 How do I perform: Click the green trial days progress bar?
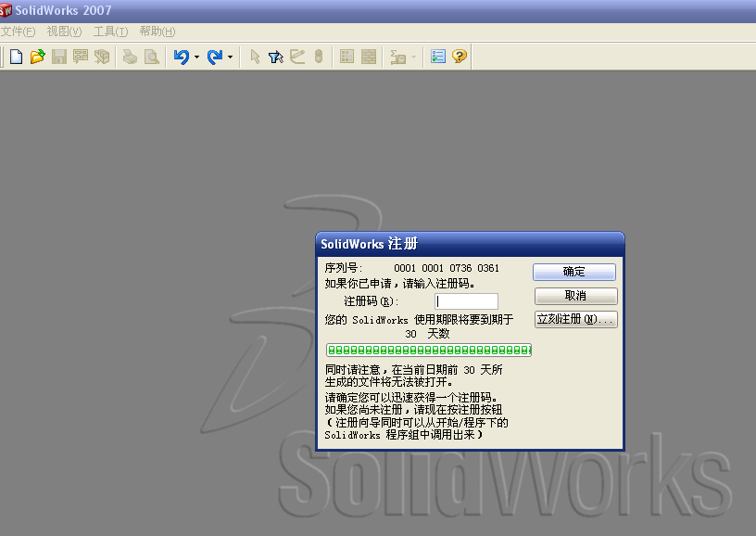tap(429, 351)
